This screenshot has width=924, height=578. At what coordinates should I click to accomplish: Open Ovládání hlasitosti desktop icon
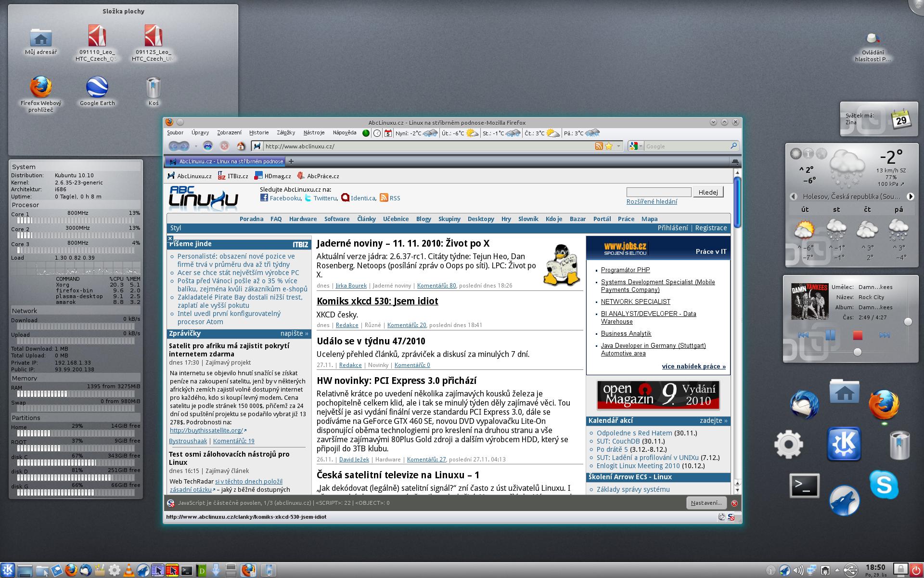point(873,38)
